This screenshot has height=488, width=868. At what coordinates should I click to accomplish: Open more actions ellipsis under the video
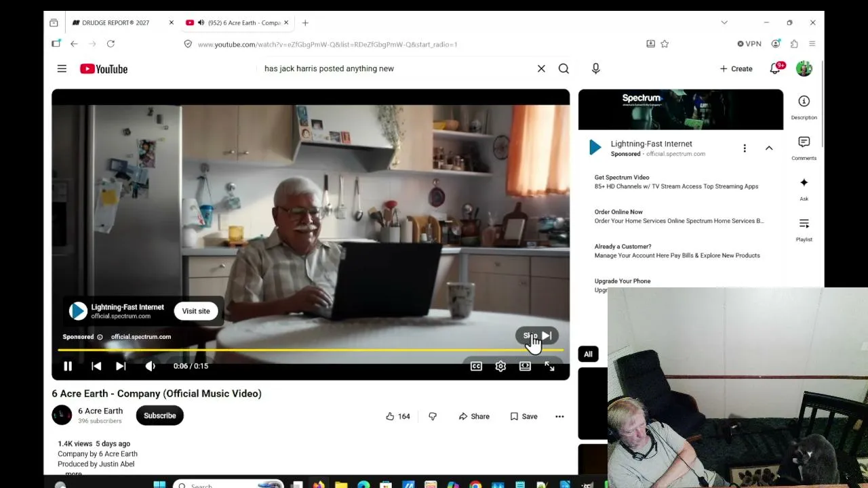(x=559, y=416)
